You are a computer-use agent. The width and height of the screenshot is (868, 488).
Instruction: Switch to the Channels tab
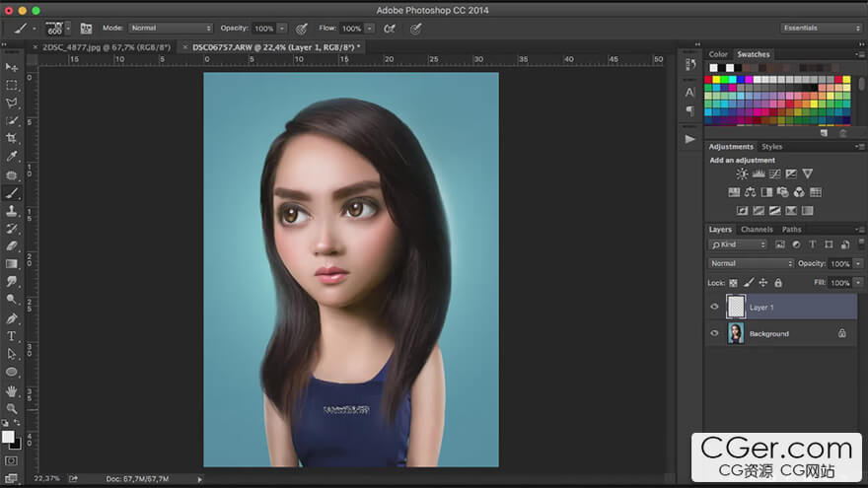[757, 229]
